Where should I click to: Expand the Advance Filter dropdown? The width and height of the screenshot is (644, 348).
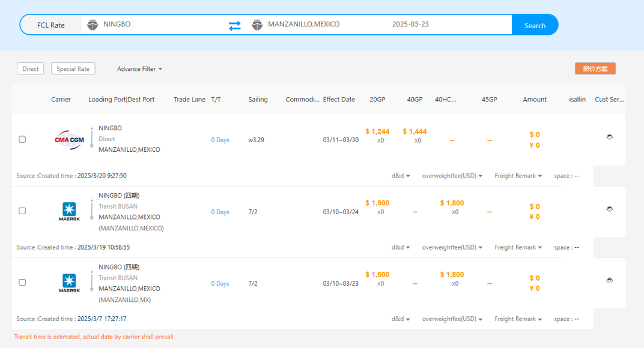click(139, 69)
